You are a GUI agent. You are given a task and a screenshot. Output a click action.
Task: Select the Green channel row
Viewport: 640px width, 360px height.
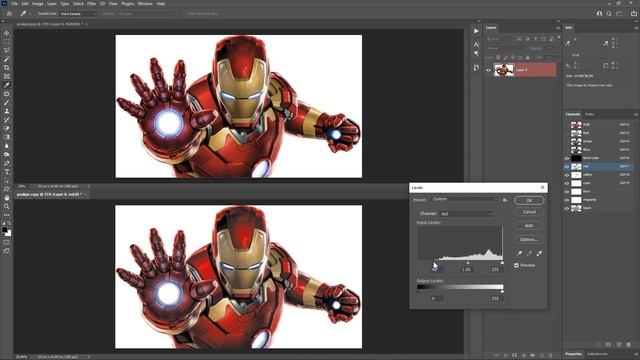[x=599, y=141]
